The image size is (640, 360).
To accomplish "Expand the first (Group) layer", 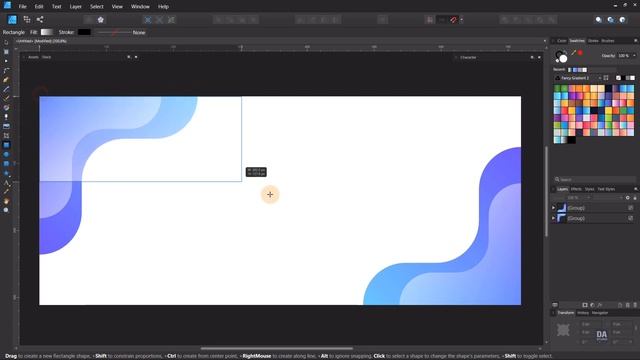I will tap(553, 208).
